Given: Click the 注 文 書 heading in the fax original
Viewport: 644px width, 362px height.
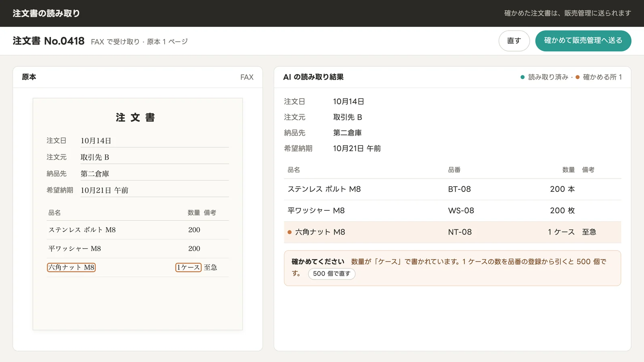Looking at the screenshot, I should 136,117.
